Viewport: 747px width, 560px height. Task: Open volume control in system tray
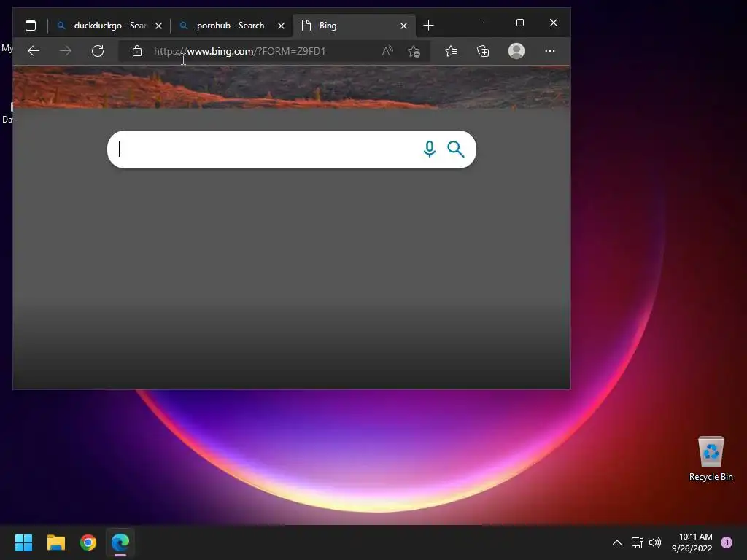click(x=655, y=542)
